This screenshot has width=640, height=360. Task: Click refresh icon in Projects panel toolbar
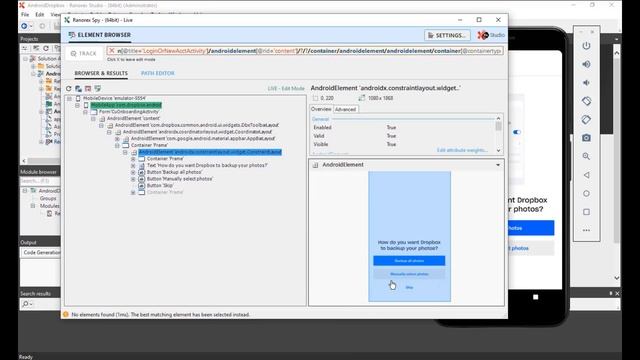(46, 48)
